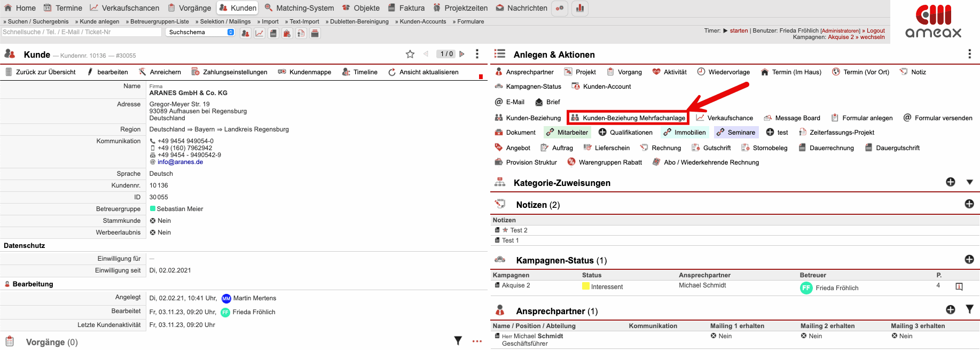Click the plus icon in Kampagnen-Status header
This screenshot has height=350, width=980.
tap(969, 260)
